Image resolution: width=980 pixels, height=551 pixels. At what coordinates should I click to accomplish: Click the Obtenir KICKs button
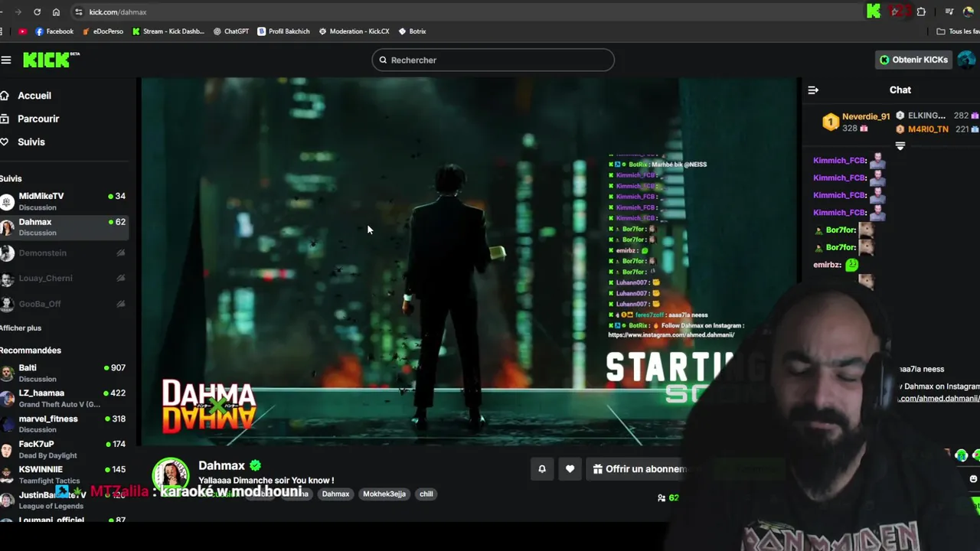pos(913,60)
